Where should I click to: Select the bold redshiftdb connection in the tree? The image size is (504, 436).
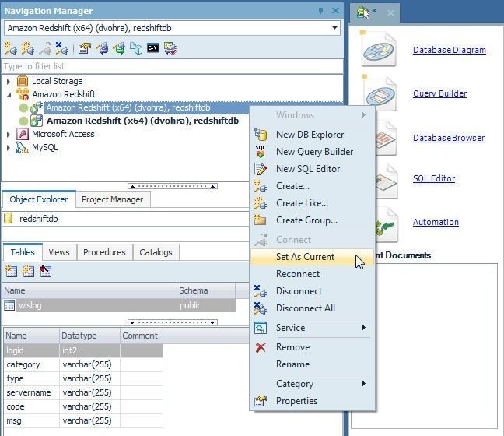tap(142, 121)
